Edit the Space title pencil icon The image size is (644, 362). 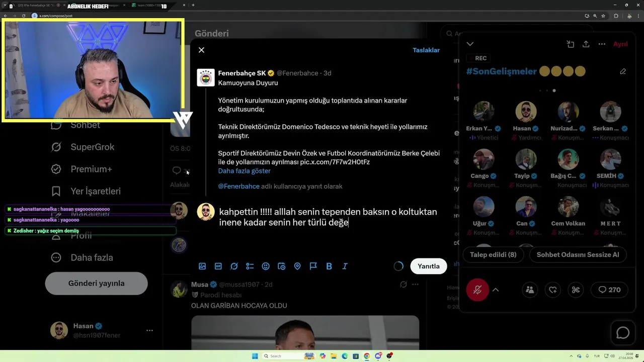(x=623, y=71)
